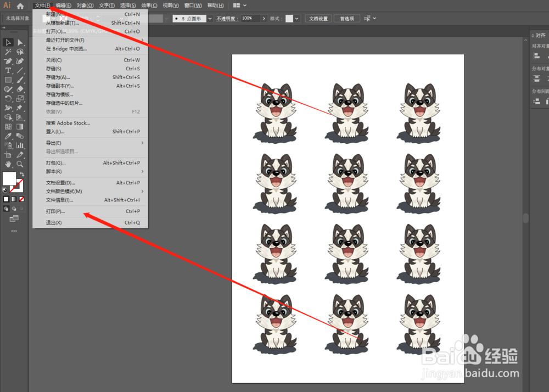Select the Artboard tool
This screenshot has height=392, width=549.
point(8,155)
